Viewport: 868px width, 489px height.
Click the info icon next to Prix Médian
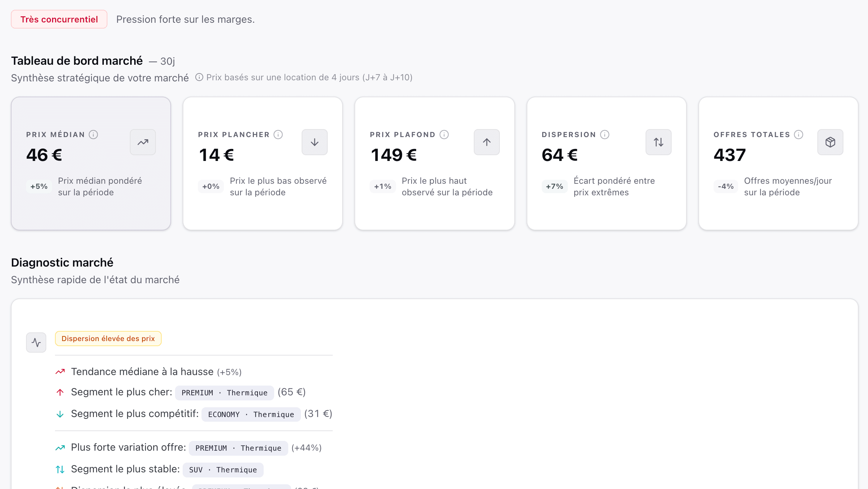[93, 135]
